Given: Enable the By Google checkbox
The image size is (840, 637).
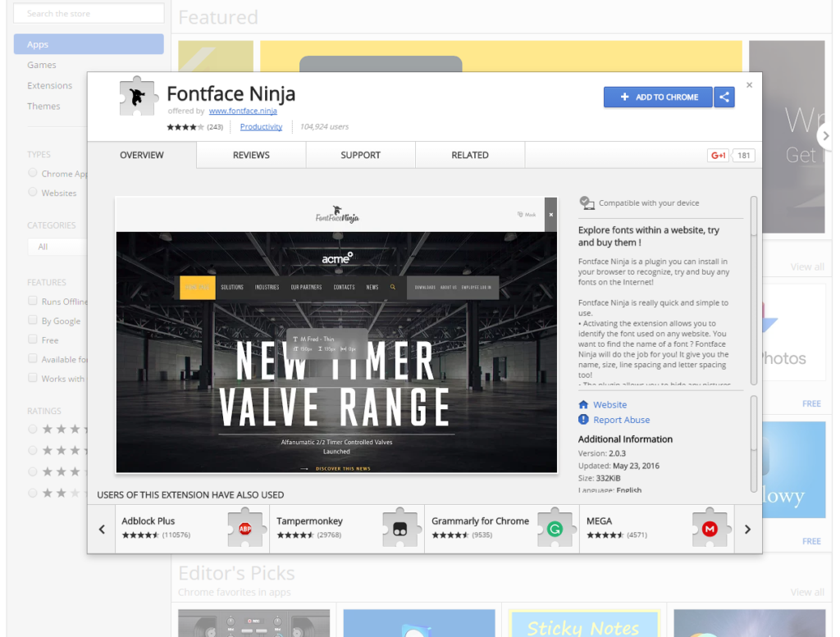Looking at the screenshot, I should (x=33, y=320).
